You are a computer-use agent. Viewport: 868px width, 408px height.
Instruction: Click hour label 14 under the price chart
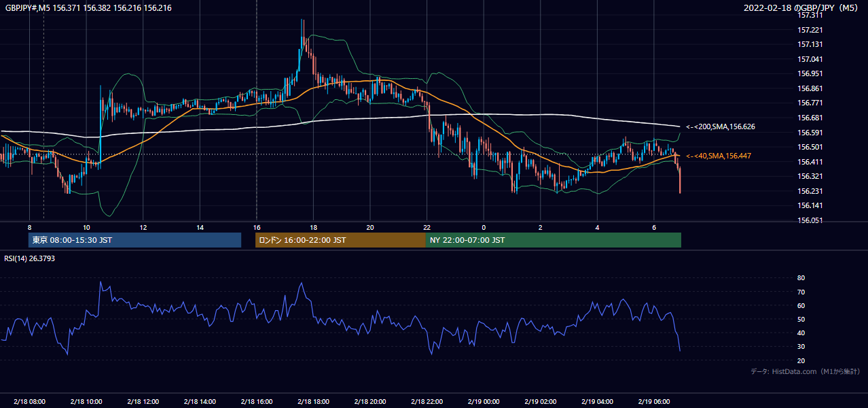[200, 227]
